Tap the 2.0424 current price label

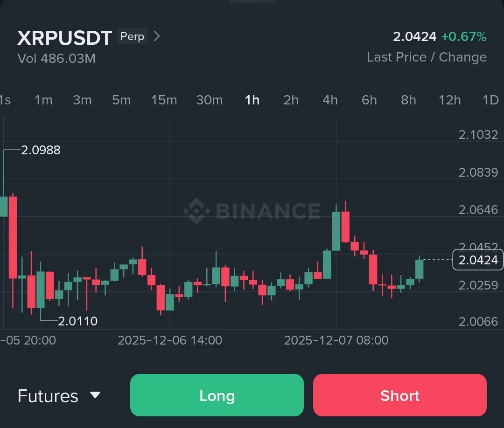tap(478, 260)
